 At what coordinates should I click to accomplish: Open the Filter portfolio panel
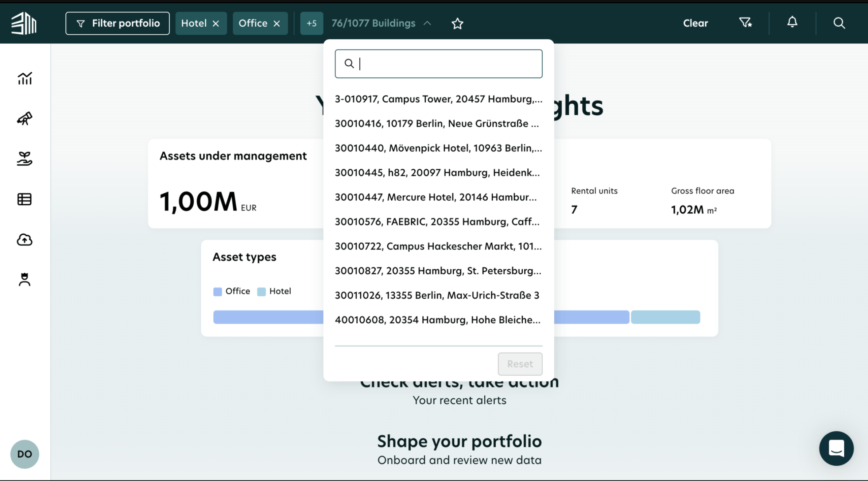pyautogui.click(x=117, y=23)
